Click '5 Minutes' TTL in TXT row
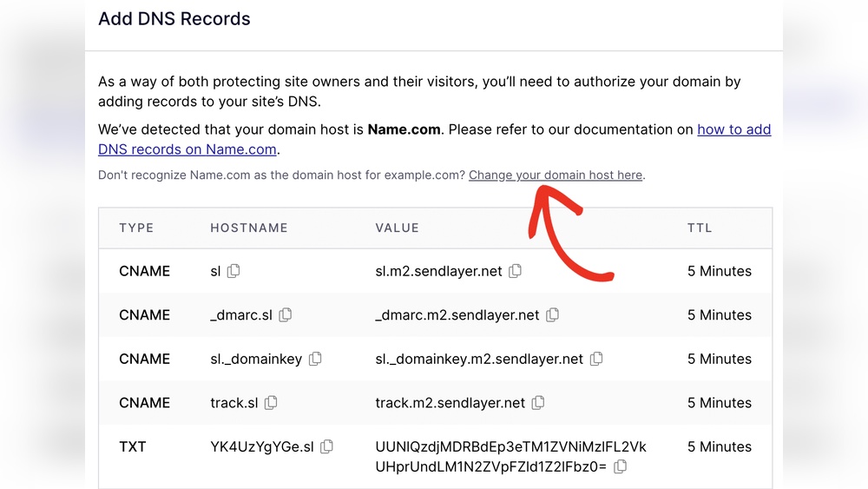868x489 pixels. (x=720, y=446)
